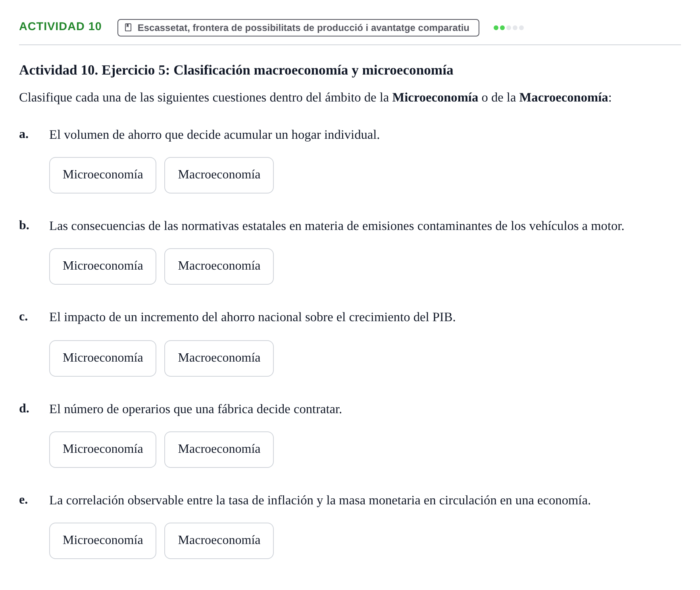700x590 pixels.
Task: Click the statement about tasa de inflación
Action: (320, 500)
